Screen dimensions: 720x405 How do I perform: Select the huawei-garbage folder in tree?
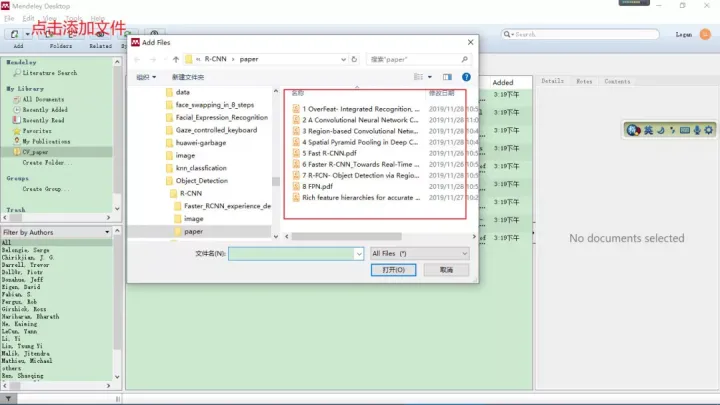click(x=201, y=143)
